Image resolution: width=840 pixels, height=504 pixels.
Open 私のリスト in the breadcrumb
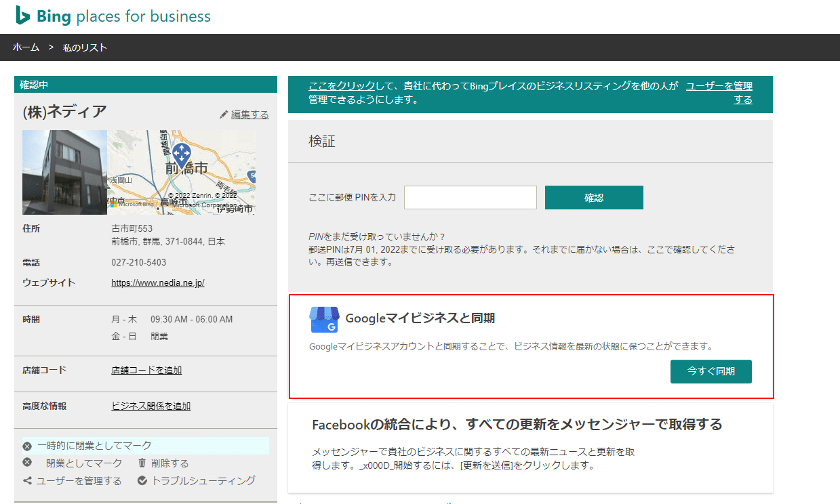pos(85,47)
